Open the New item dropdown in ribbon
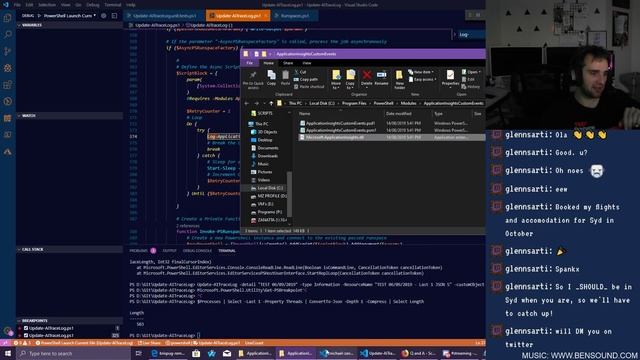Viewport: 640px width, 360px height. pyautogui.click(x=421, y=72)
